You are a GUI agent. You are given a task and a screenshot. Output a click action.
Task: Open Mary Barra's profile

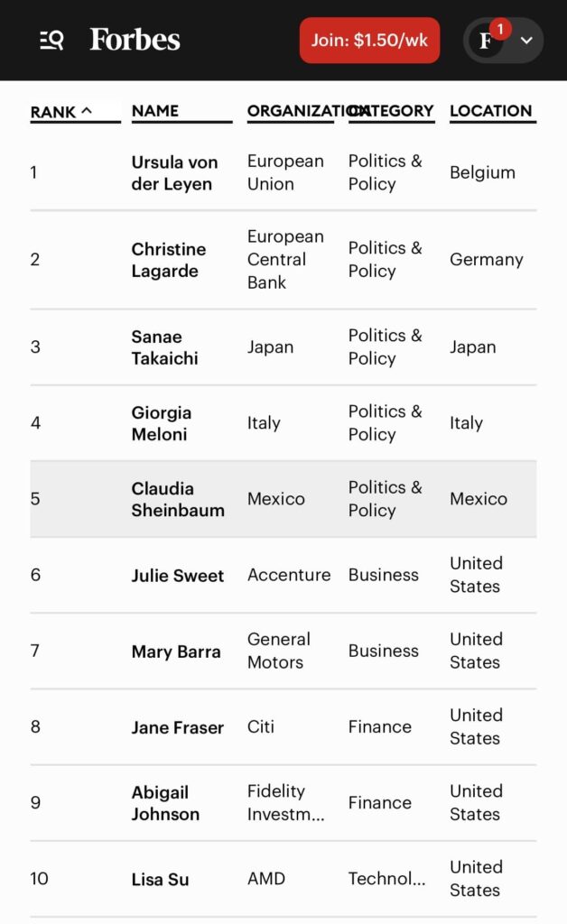pyautogui.click(x=176, y=651)
